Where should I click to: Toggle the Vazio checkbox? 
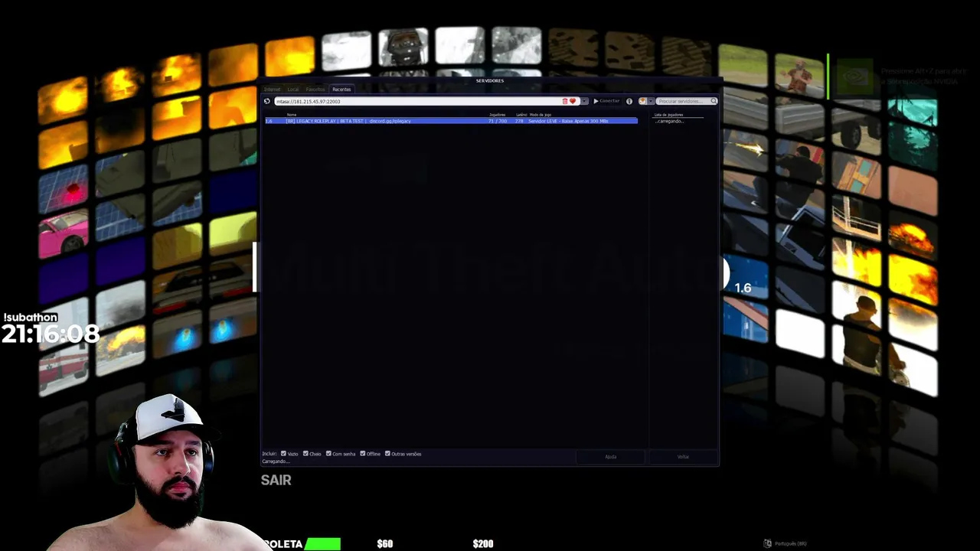point(283,454)
